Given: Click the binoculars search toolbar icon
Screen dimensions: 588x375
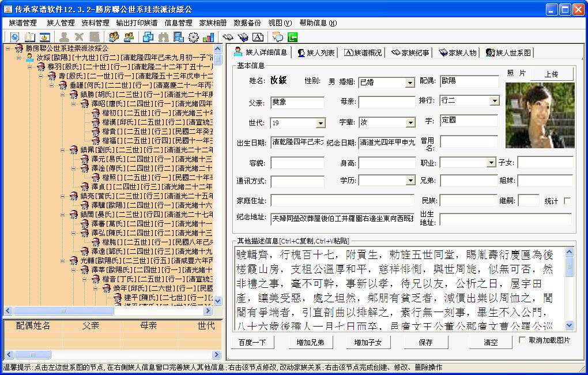Looking at the screenshot, I should (x=163, y=37).
